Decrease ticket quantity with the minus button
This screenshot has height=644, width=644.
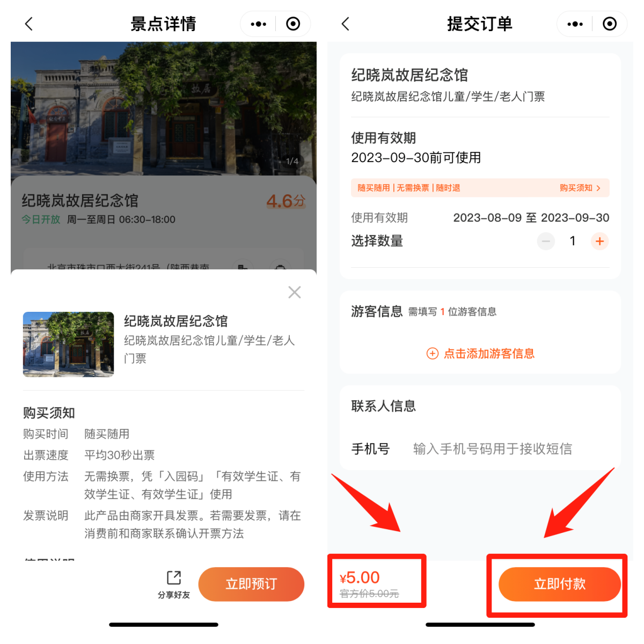(546, 241)
